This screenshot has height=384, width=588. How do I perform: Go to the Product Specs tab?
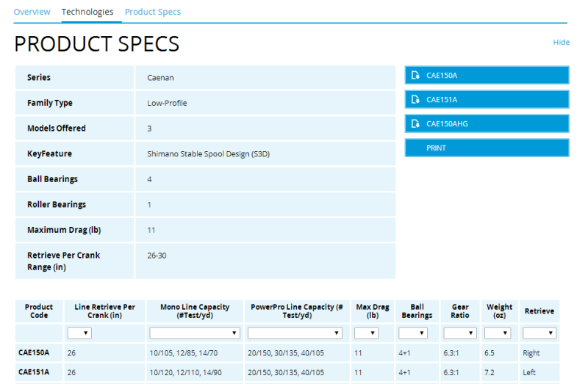[153, 12]
